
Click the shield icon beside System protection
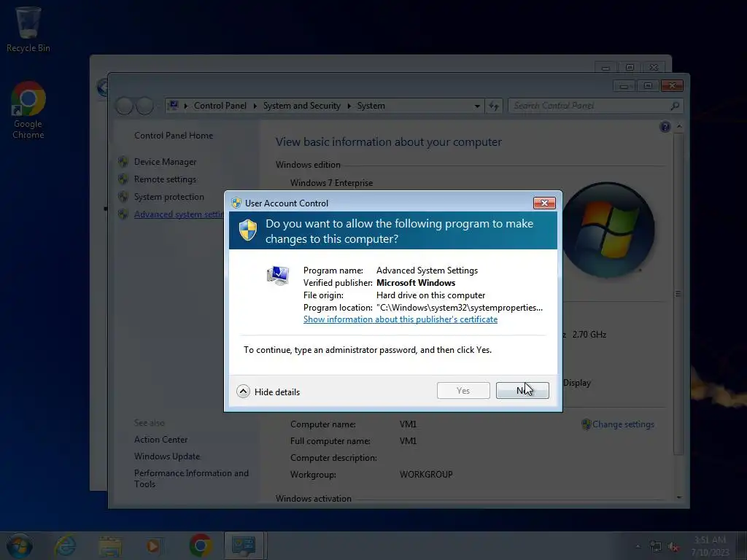tap(123, 197)
